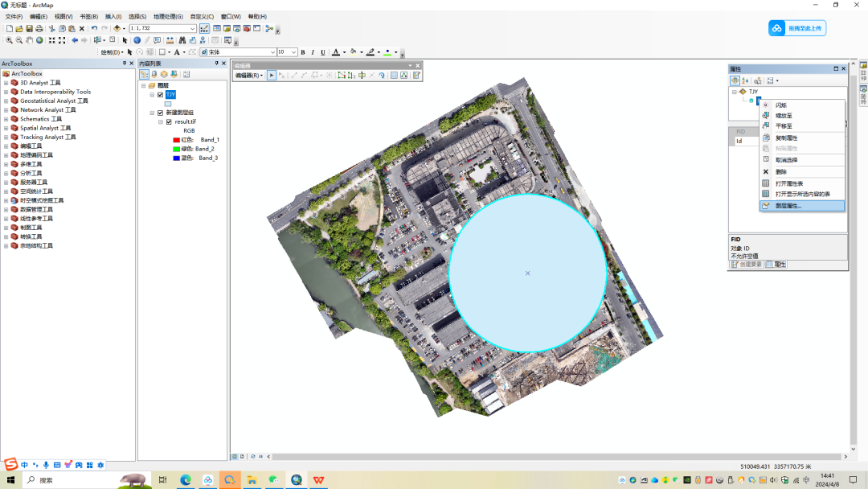
Task: Click the Windows search box
Action: click(86, 480)
